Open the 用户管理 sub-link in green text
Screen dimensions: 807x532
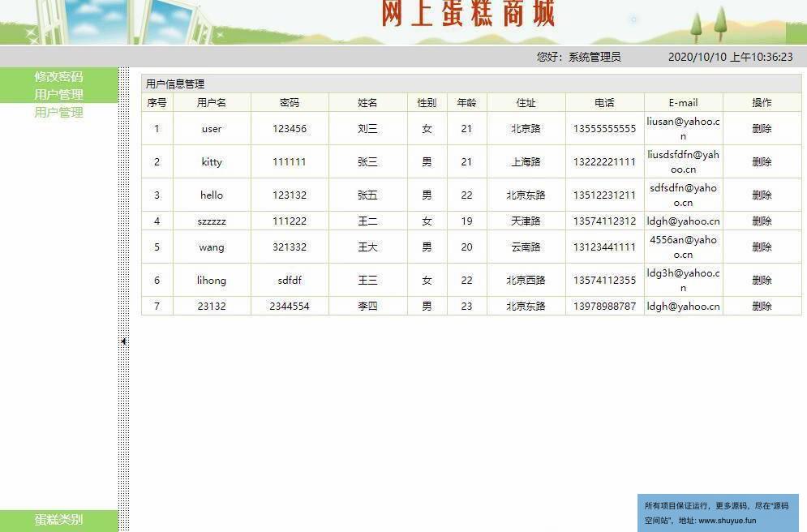click(x=58, y=112)
